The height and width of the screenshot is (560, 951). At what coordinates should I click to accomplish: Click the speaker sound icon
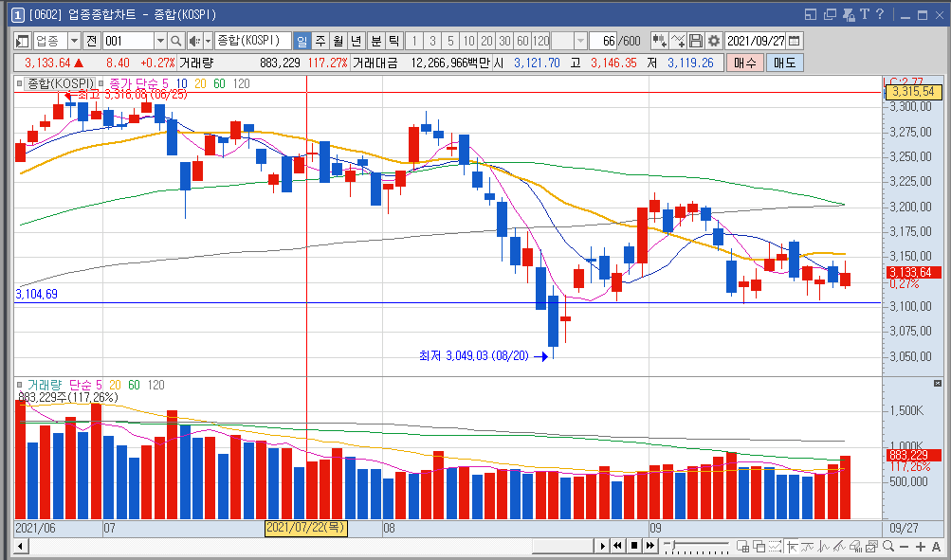194,41
